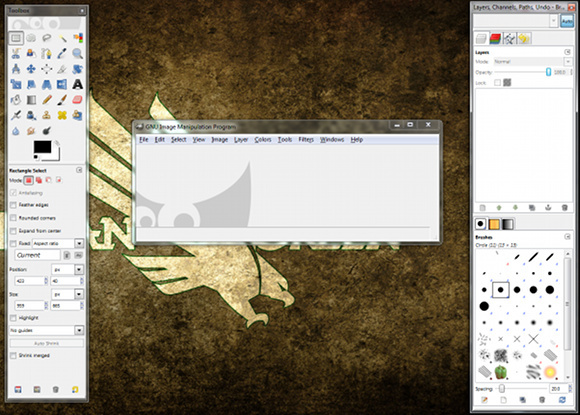The height and width of the screenshot is (415, 580).
Task: Enable the Feather edges checkbox
Action: (x=13, y=205)
